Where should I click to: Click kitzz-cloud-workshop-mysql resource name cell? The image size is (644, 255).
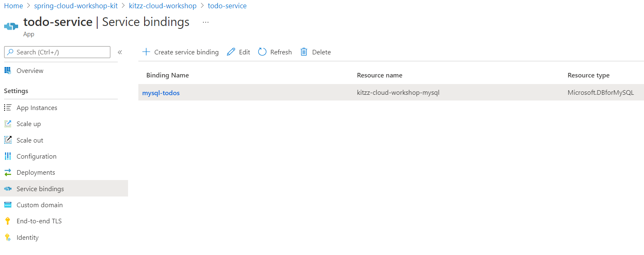(398, 93)
